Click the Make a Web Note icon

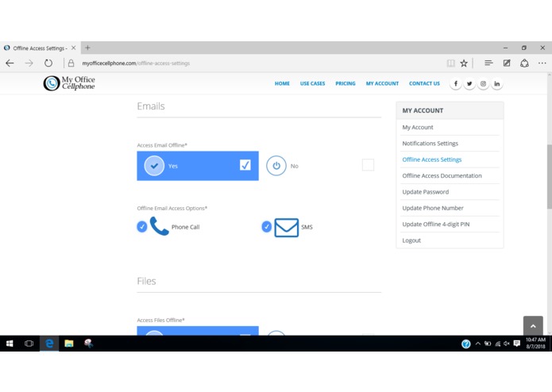pyautogui.click(x=507, y=63)
